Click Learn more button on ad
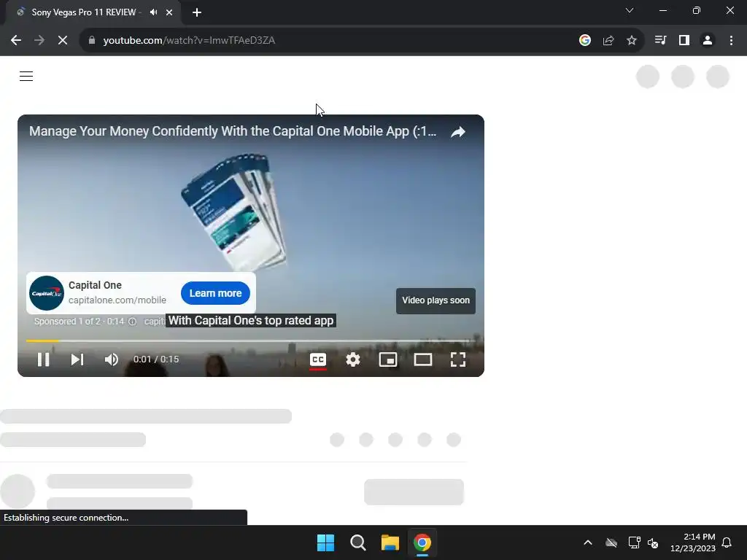The image size is (747, 560). [215, 293]
